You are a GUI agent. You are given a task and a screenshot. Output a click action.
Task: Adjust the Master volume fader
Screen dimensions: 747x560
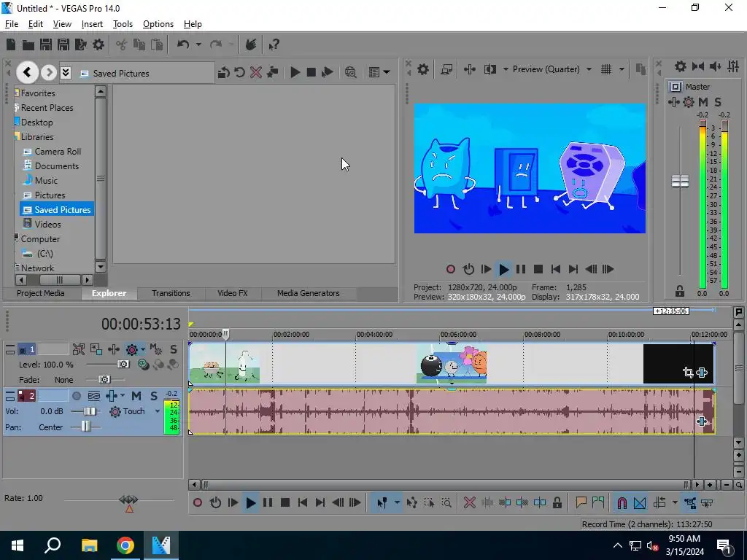[680, 181]
